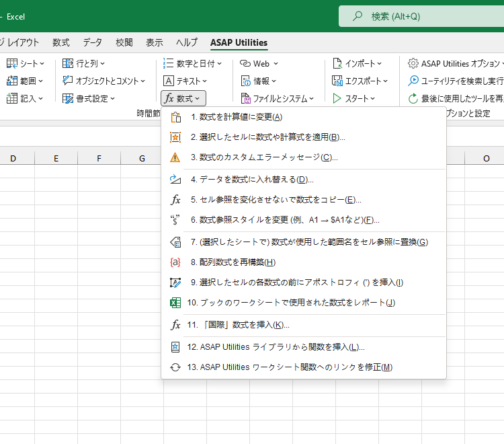Click the magnifier icon to search and run a utility
This screenshot has width=504, height=444.
(413, 81)
